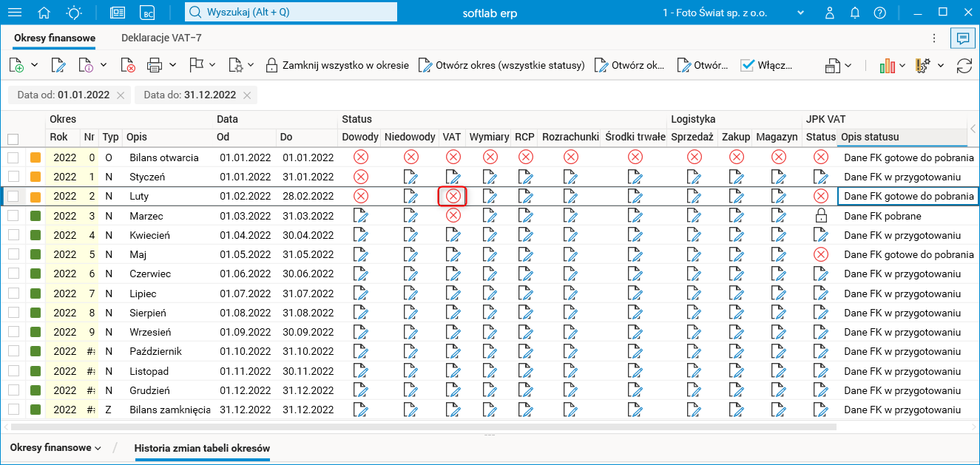Click the Wymiary column header
The width and height of the screenshot is (980, 465).
tap(489, 137)
